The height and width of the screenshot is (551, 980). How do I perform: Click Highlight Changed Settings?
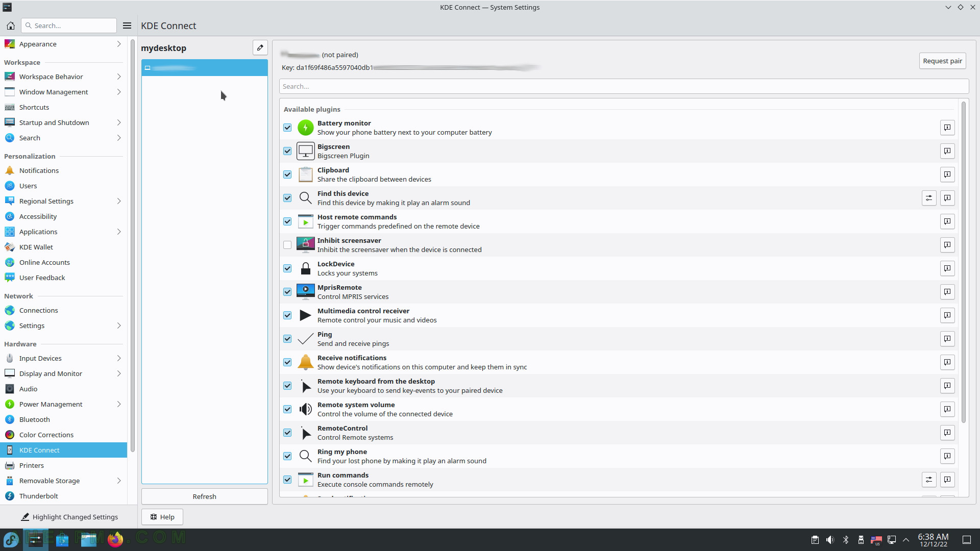[x=69, y=517]
